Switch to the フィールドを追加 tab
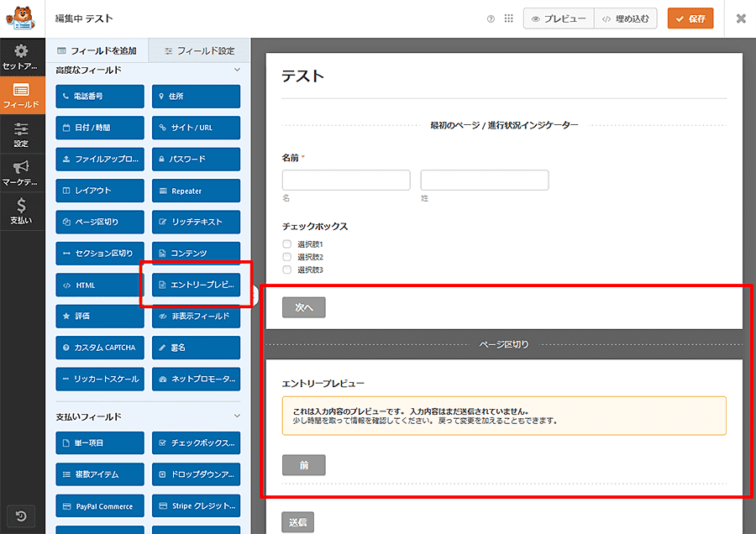 coord(97,50)
